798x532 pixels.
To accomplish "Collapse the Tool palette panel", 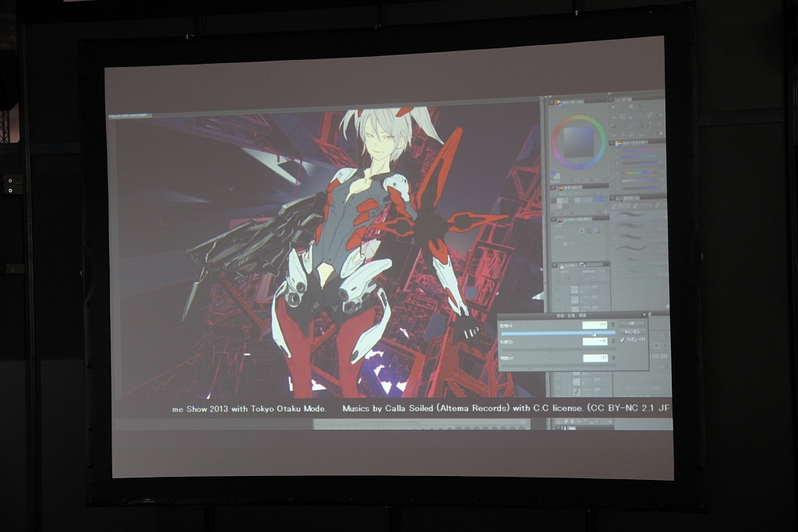I will coord(611,100).
